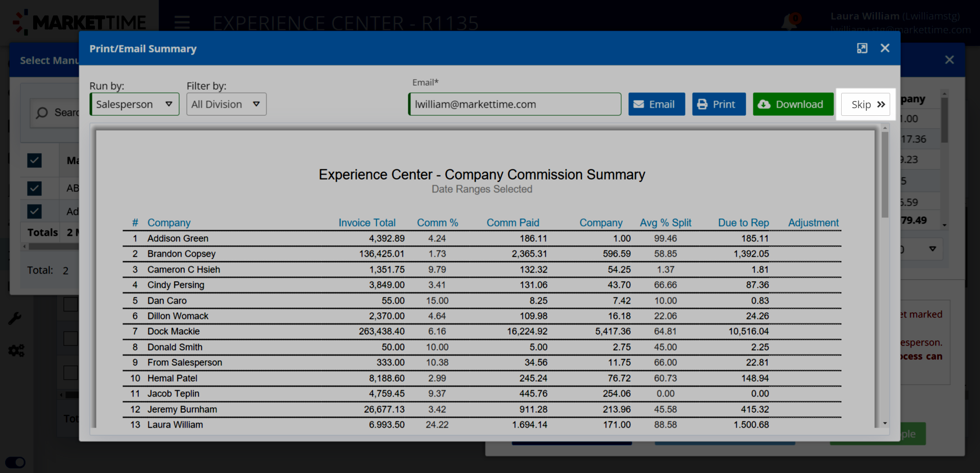Expand the dropdown on the right panel
980x473 pixels.
tap(932, 249)
